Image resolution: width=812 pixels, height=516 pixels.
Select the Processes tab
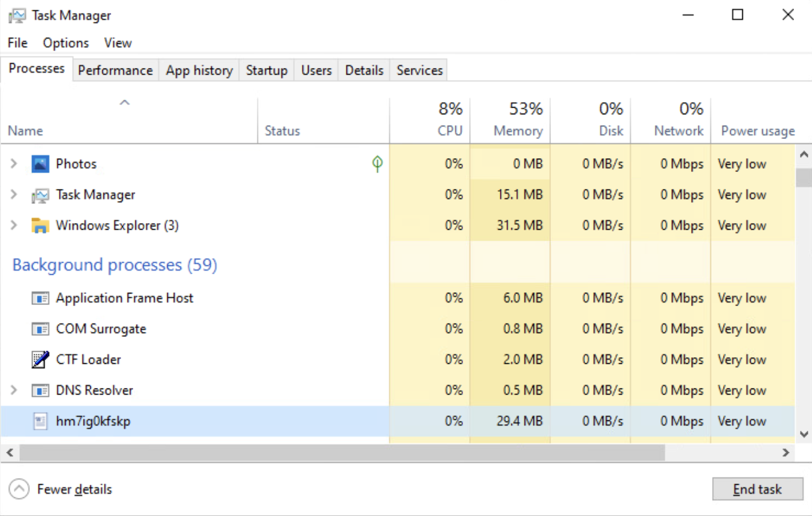pyautogui.click(x=37, y=69)
